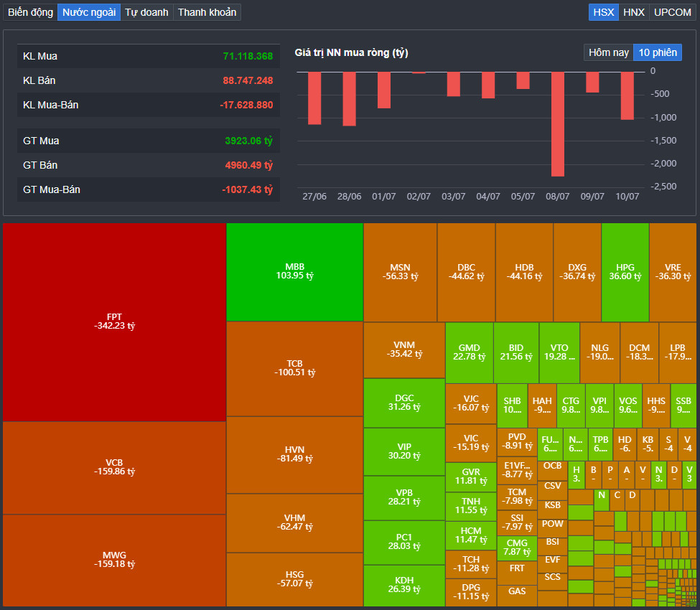This screenshot has height=610, width=700.
Task: Click the HSG -57.07 tỷ tile
Action: (x=294, y=580)
